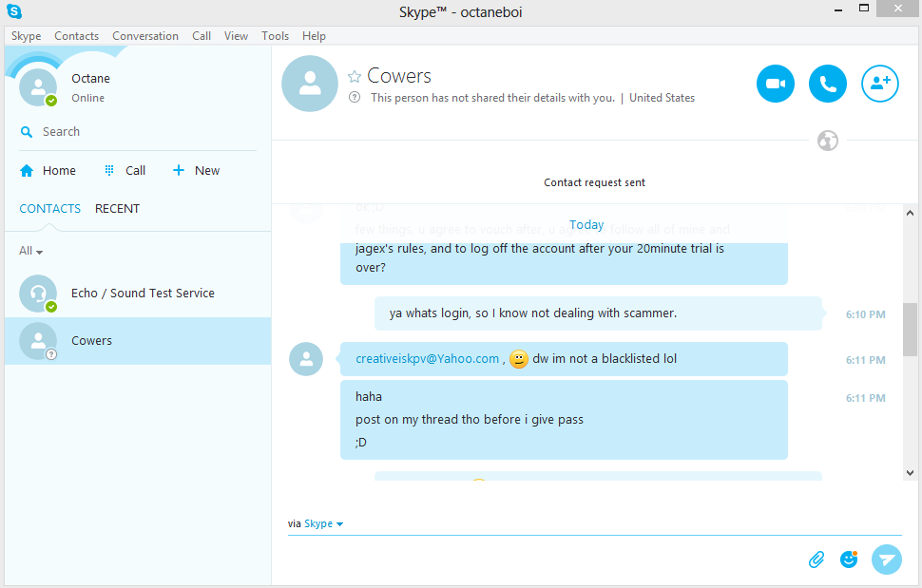Mark Cowers as favorite with the star
The width and height of the screenshot is (922, 588).
click(354, 76)
